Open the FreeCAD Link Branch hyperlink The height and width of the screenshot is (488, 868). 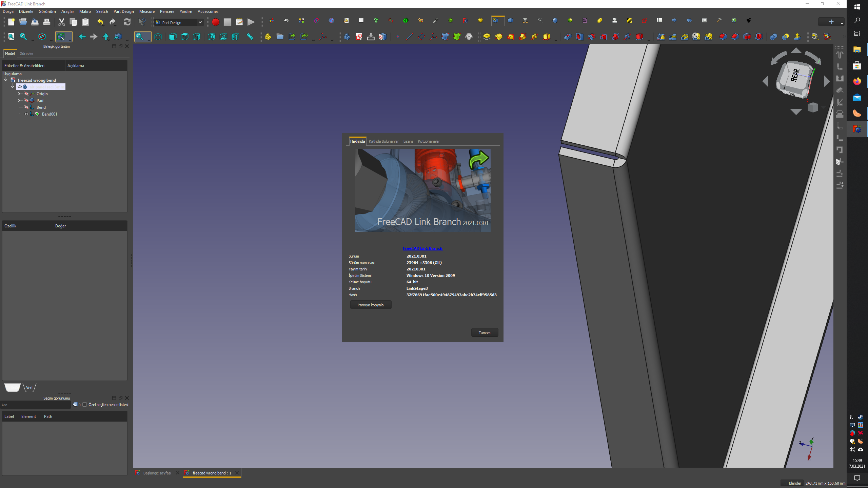422,248
